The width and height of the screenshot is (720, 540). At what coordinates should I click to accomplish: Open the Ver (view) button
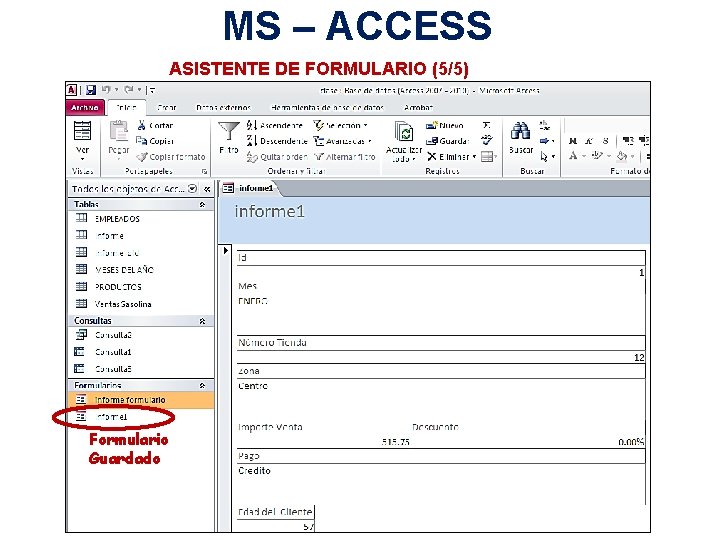(83, 141)
